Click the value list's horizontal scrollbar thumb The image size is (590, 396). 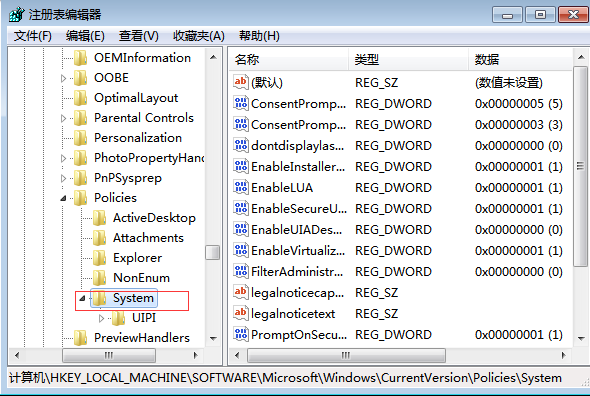[x=346, y=355]
